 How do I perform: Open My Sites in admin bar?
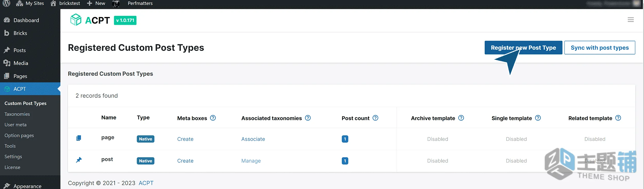point(30,3)
